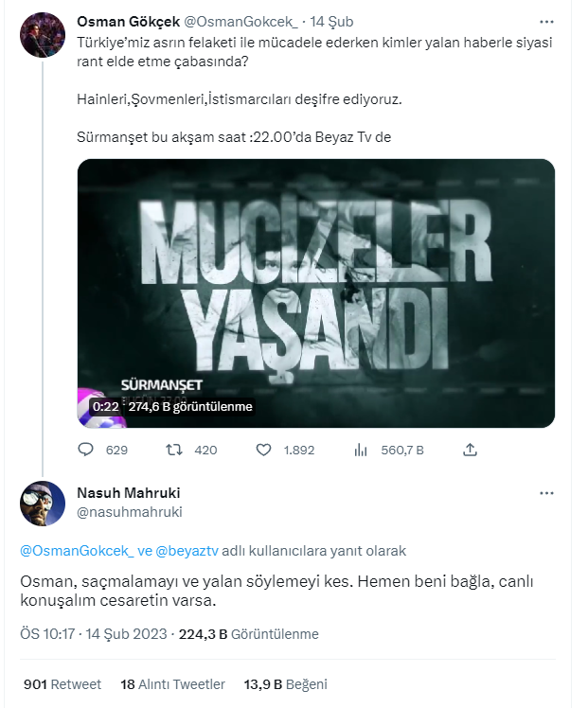Click the share upload icon
The height and width of the screenshot is (708, 588).
[x=472, y=451]
